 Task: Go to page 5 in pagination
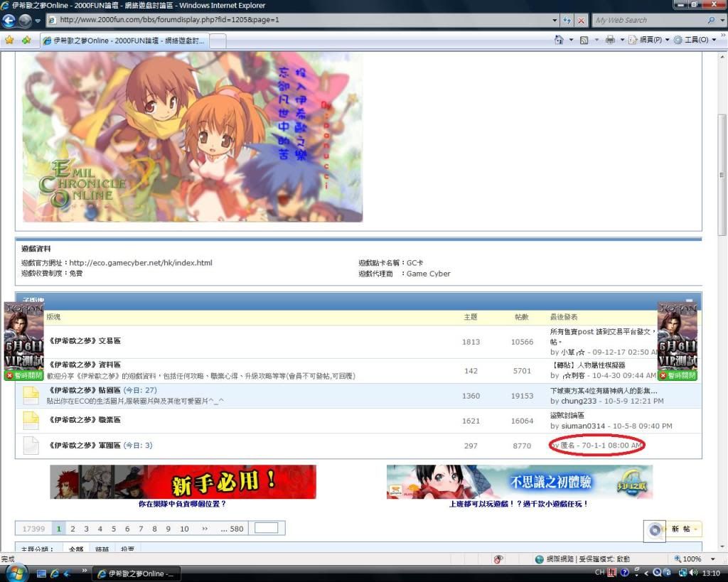click(x=113, y=529)
